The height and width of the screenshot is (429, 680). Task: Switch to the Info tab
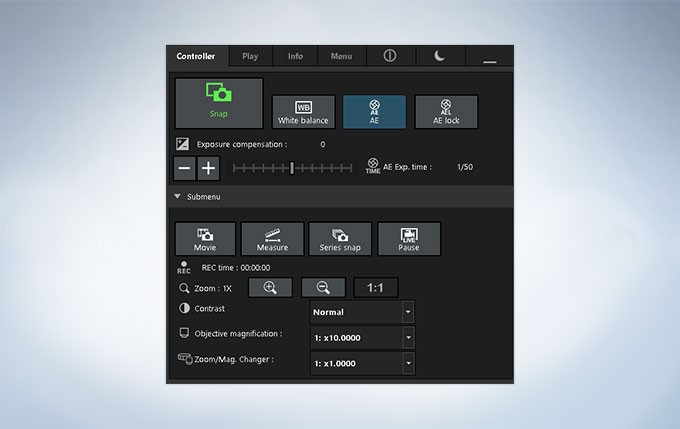point(295,56)
